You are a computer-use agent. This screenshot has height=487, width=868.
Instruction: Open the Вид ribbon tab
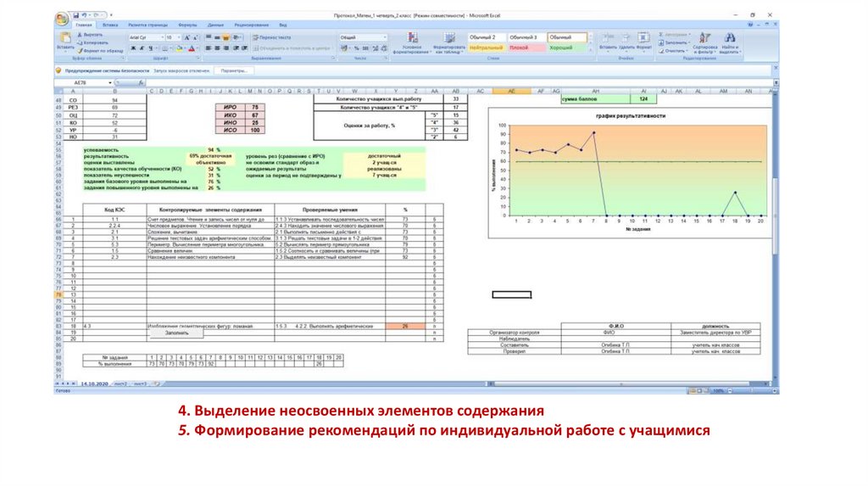point(283,25)
